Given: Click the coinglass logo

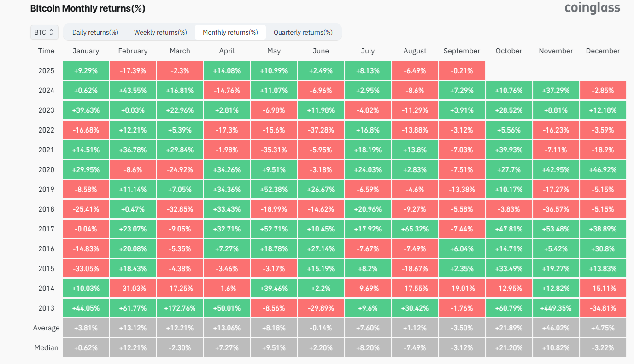Looking at the screenshot, I should pyautogui.click(x=592, y=8).
